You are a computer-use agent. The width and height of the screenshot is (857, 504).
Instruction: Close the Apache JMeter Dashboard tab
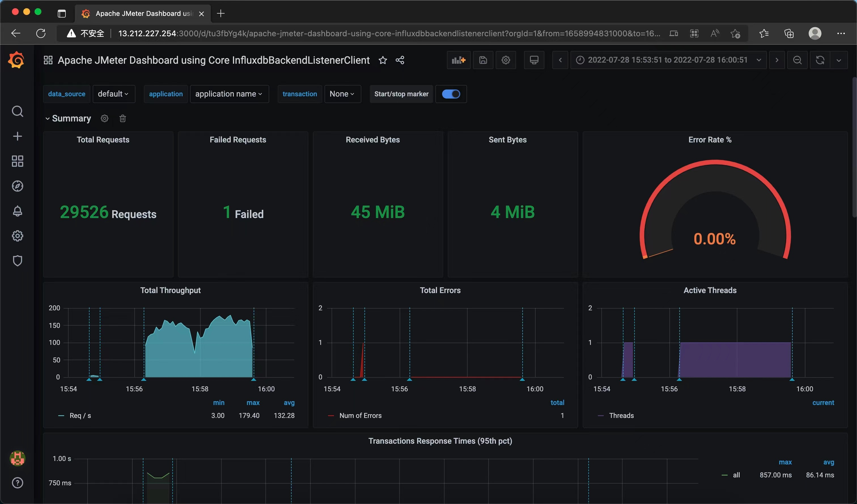click(x=201, y=14)
